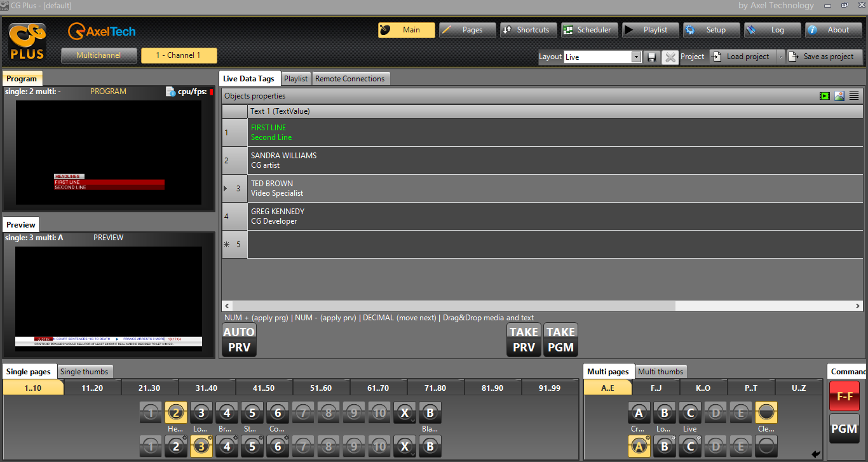Click the save layout floppy disk icon
This screenshot has height=462, width=868.
pos(651,57)
